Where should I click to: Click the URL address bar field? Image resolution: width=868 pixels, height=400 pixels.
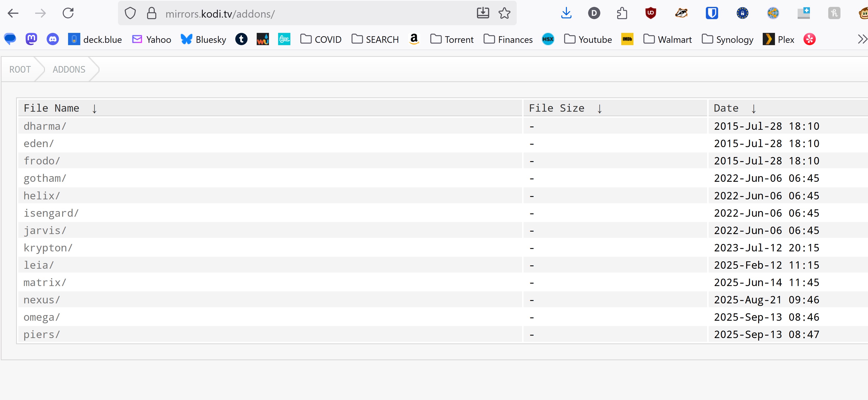click(x=317, y=14)
